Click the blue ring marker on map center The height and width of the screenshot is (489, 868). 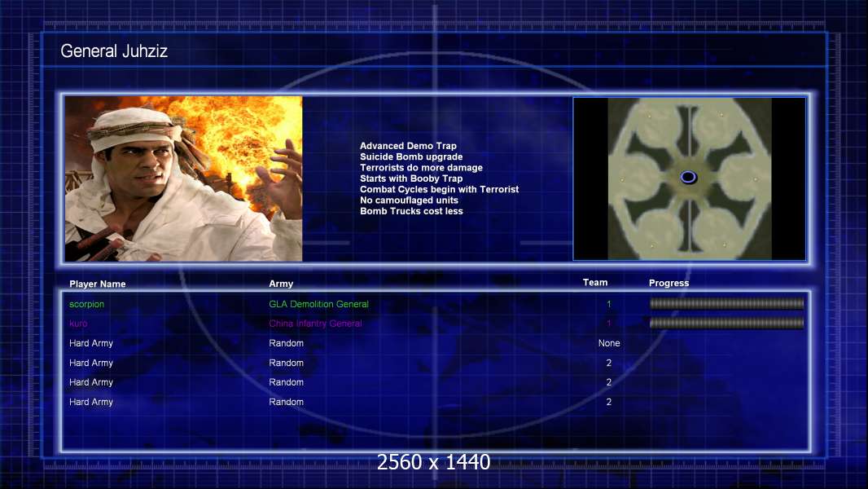coord(688,177)
